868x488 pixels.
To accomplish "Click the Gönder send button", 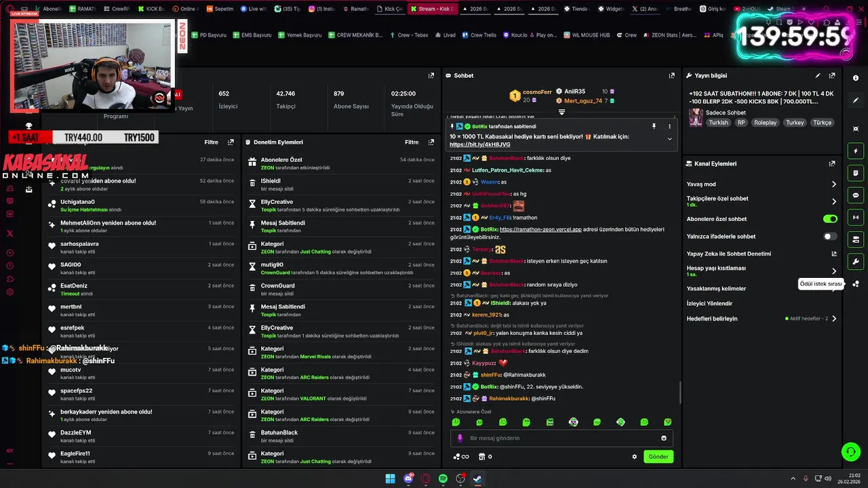I will coord(658,457).
